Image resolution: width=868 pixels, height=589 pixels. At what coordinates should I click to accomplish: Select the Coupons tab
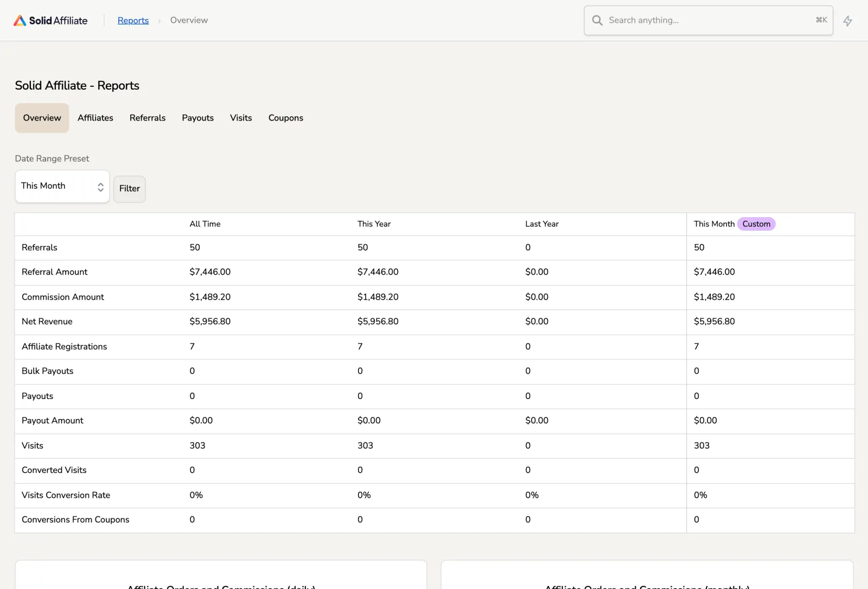286,118
